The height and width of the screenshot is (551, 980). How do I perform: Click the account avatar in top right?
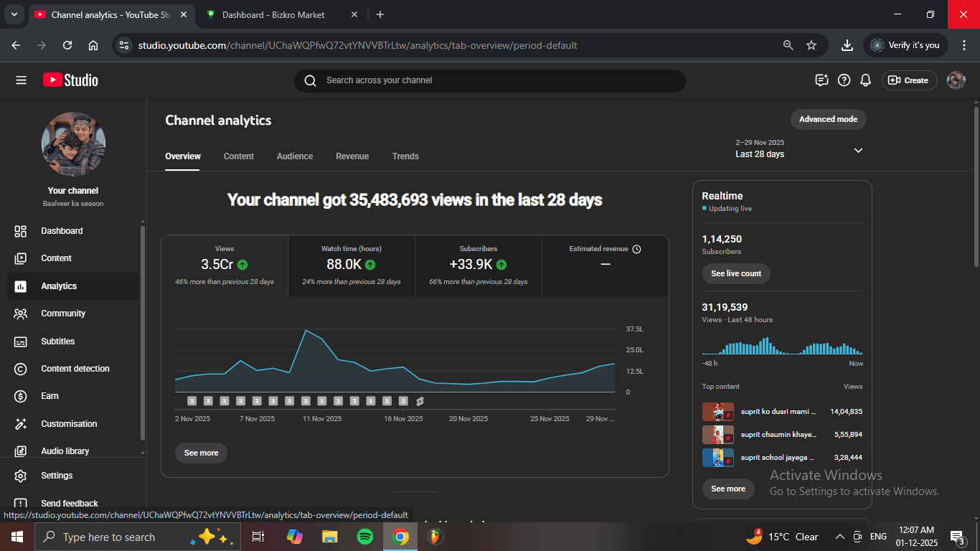(956, 80)
